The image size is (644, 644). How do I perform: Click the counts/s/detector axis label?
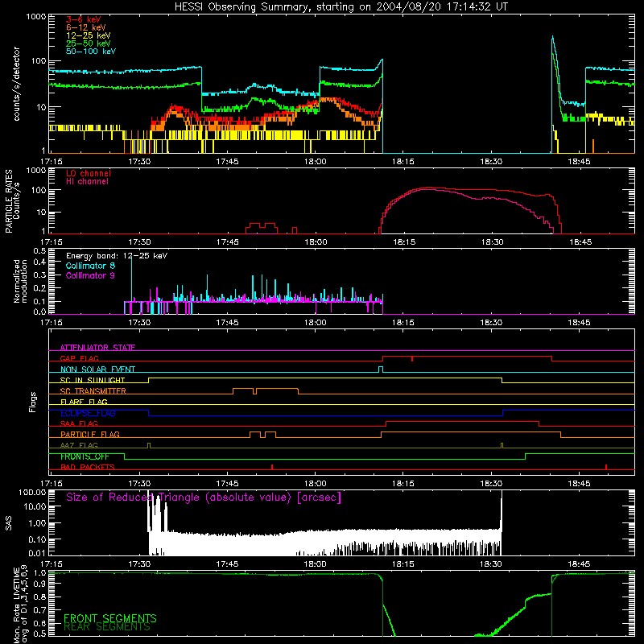pyautogui.click(x=17, y=84)
